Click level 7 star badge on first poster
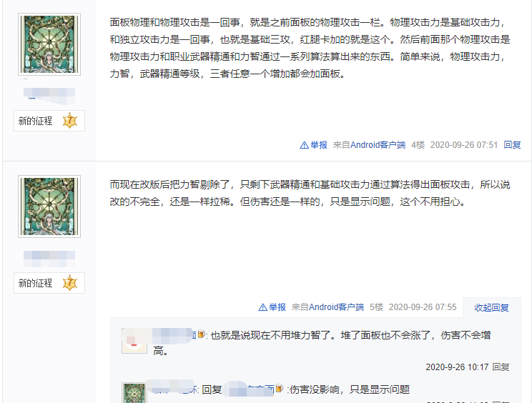 (x=70, y=121)
